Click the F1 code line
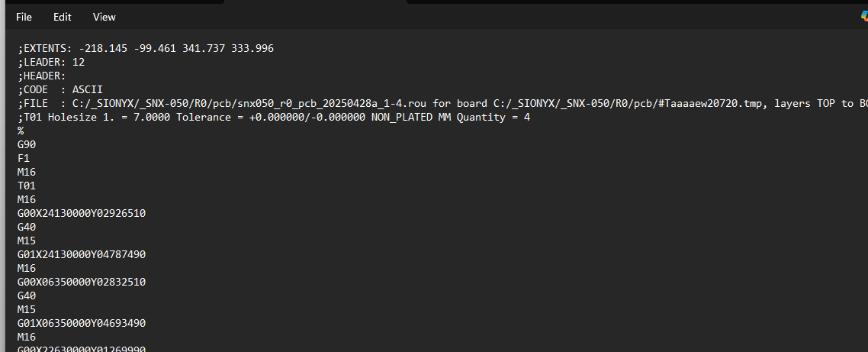The image size is (868, 352). click(x=23, y=159)
